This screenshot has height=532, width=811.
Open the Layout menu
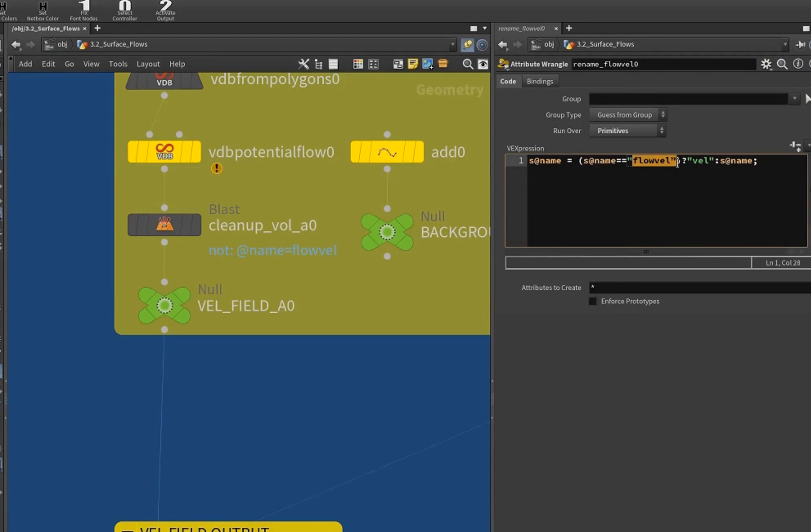coord(148,64)
